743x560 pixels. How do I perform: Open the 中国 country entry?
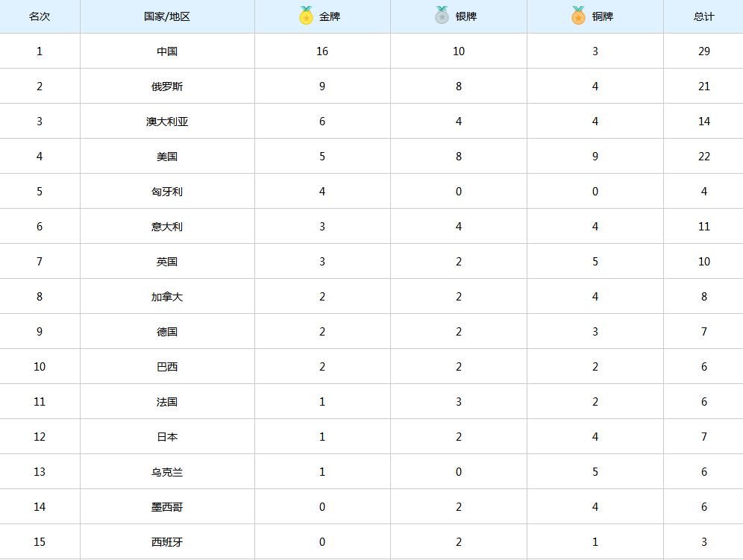coord(167,51)
